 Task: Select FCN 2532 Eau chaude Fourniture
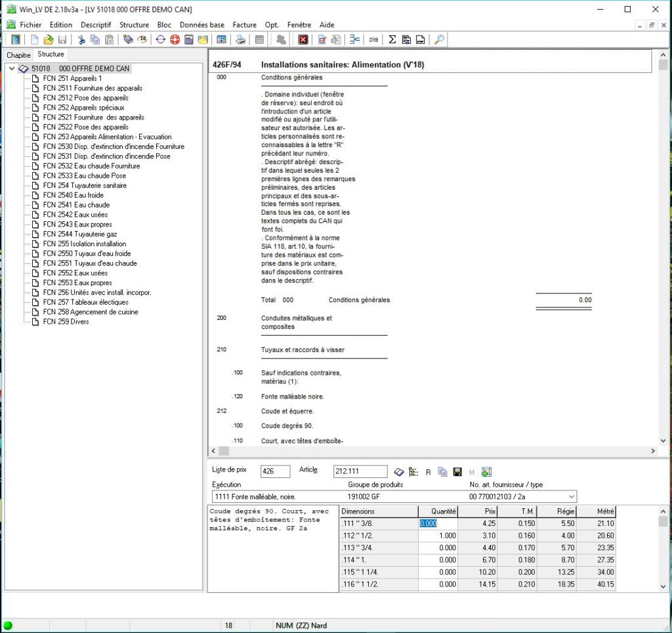pyautogui.click(x=91, y=166)
